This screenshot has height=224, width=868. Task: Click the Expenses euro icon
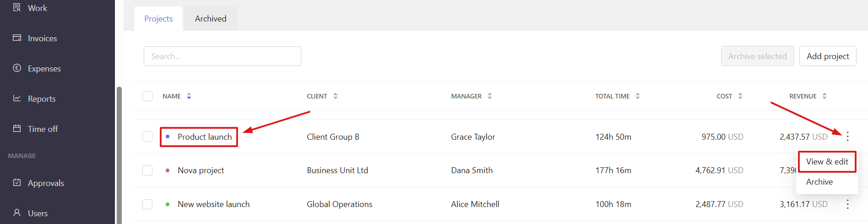click(x=17, y=68)
